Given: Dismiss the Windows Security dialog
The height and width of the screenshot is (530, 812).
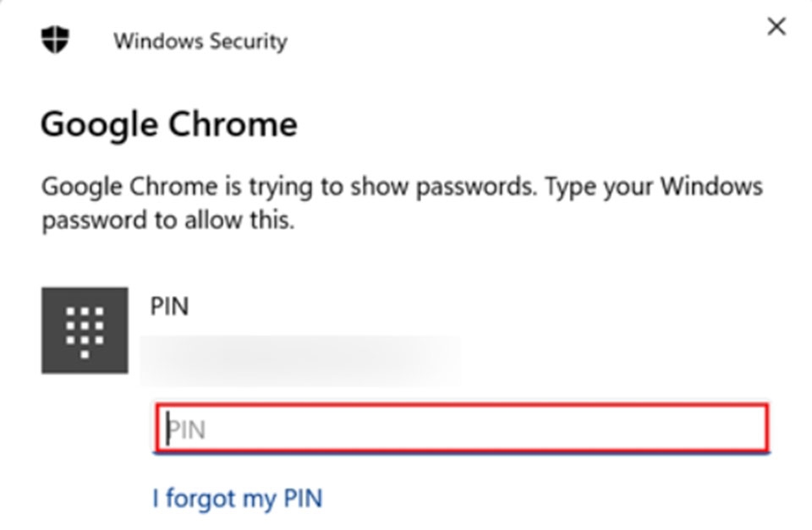Looking at the screenshot, I should pyautogui.click(x=776, y=26).
